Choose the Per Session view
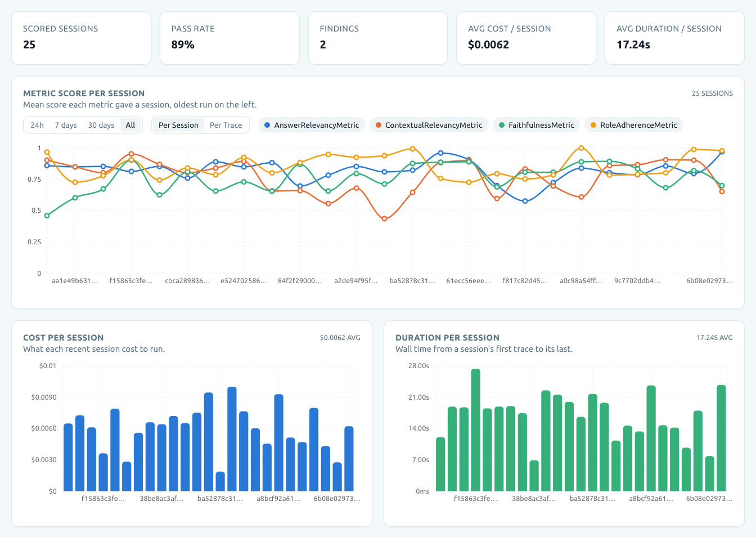 tap(178, 125)
